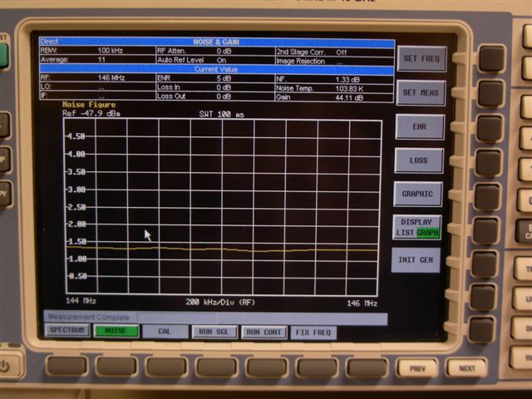Select the green NOISE mode tab
Image resolution: width=532 pixels, height=399 pixels.
[x=116, y=331]
